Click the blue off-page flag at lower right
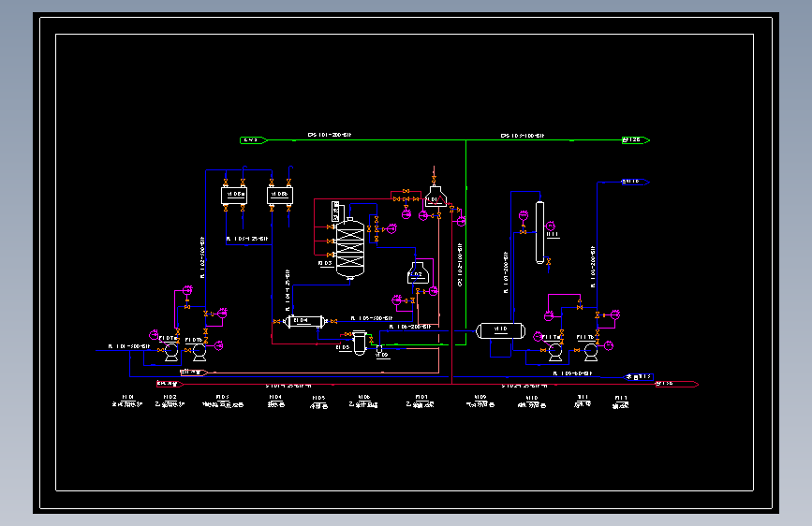The width and height of the screenshot is (812, 526). [x=640, y=377]
